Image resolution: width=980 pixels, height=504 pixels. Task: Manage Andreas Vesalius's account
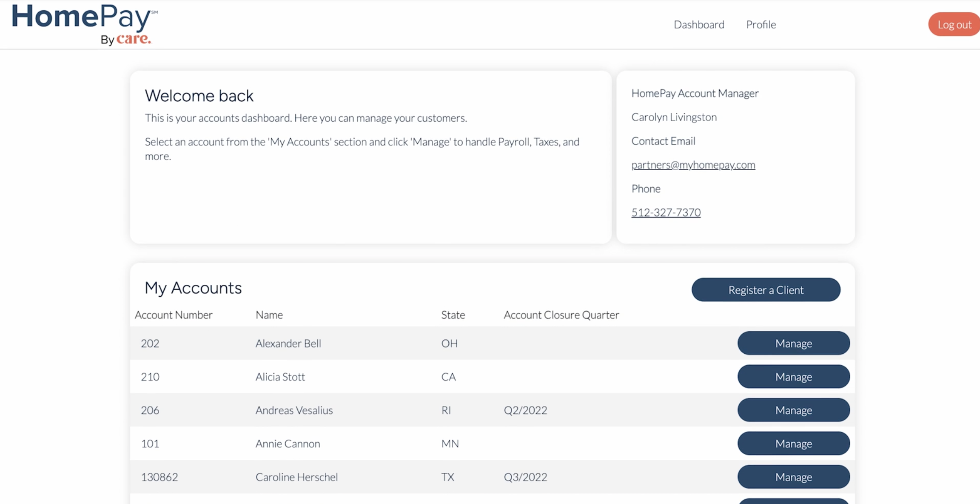pos(793,410)
